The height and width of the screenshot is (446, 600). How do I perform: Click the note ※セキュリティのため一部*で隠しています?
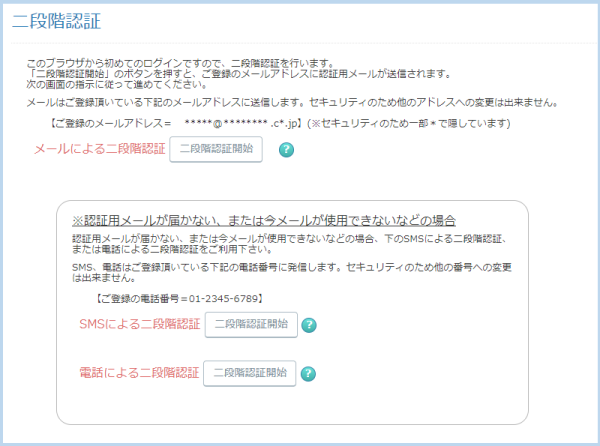pos(409,124)
